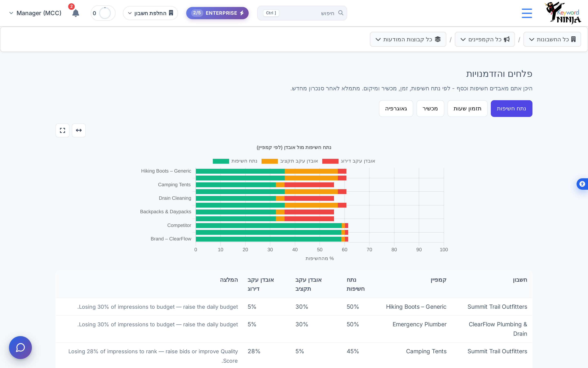
Task: Expand chart to fullscreen
Action: [x=62, y=130]
